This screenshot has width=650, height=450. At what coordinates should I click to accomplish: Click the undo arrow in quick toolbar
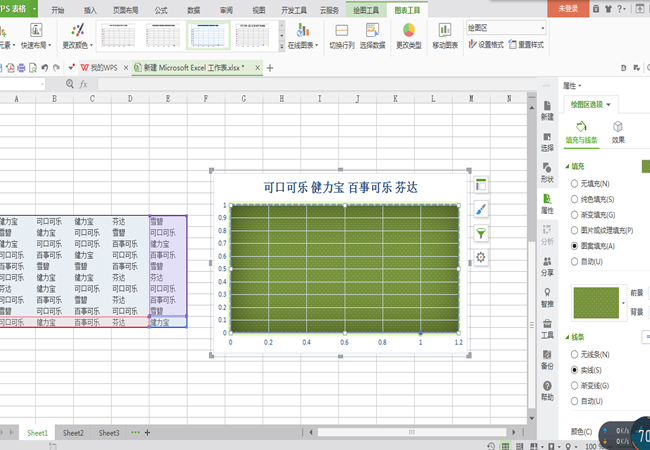[44, 68]
